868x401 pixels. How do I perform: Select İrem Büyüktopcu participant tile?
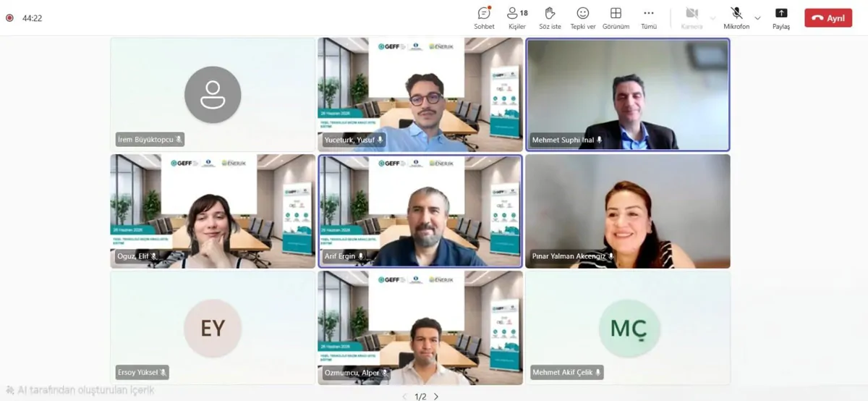[213, 94]
